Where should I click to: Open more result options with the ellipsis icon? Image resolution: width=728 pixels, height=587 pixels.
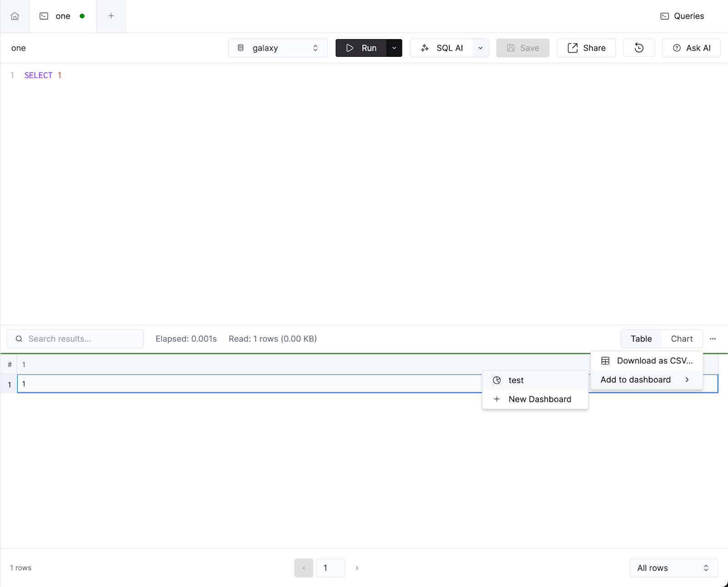click(x=713, y=339)
